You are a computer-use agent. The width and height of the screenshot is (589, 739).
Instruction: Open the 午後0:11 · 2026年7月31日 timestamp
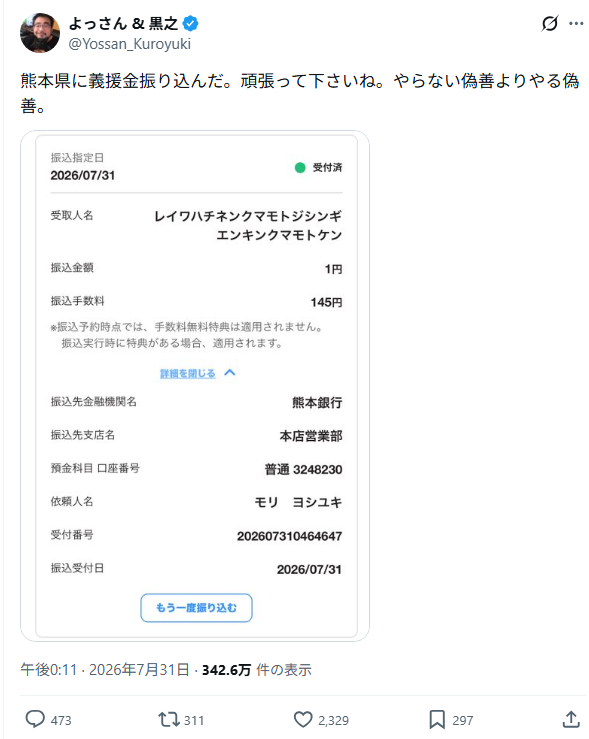[105, 670]
